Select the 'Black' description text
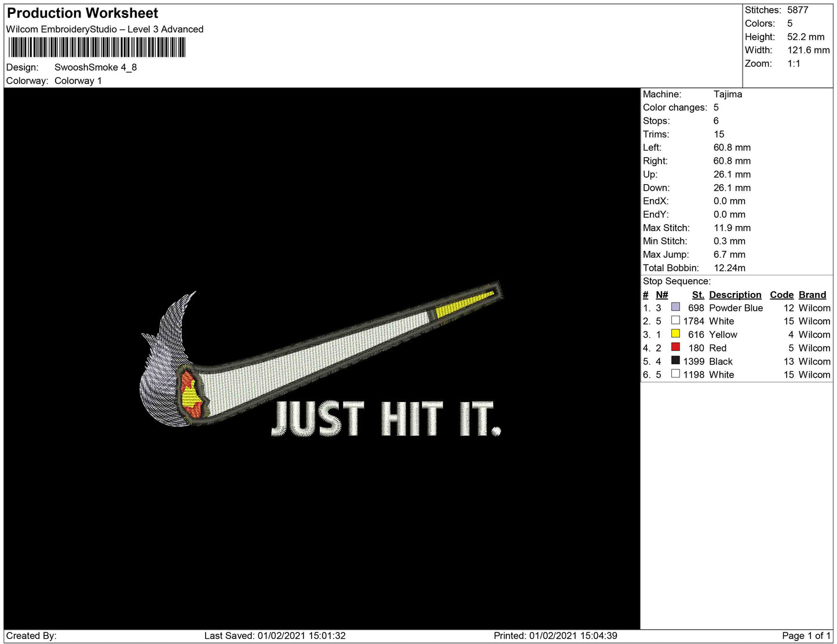Screen dimensions: 837x644 pos(721,361)
